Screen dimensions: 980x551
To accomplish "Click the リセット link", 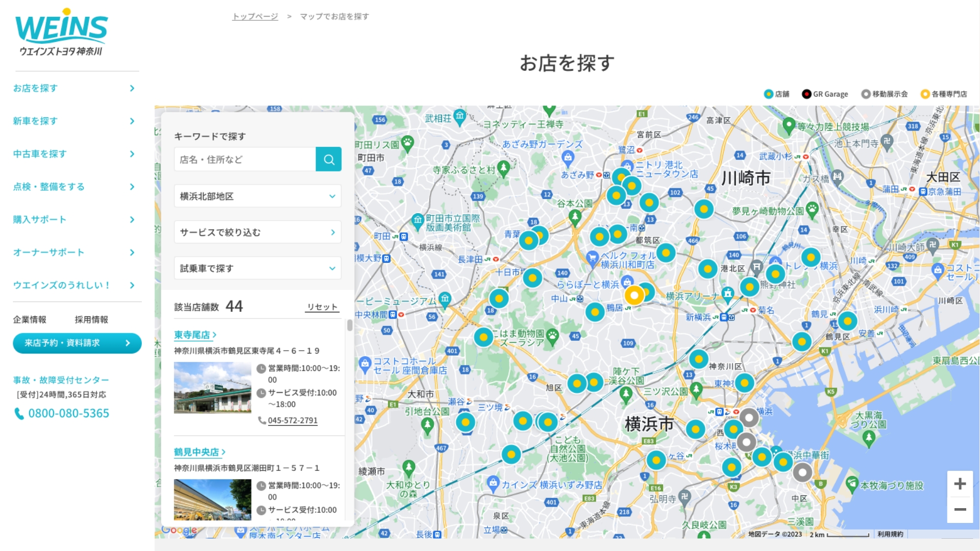I will [322, 307].
